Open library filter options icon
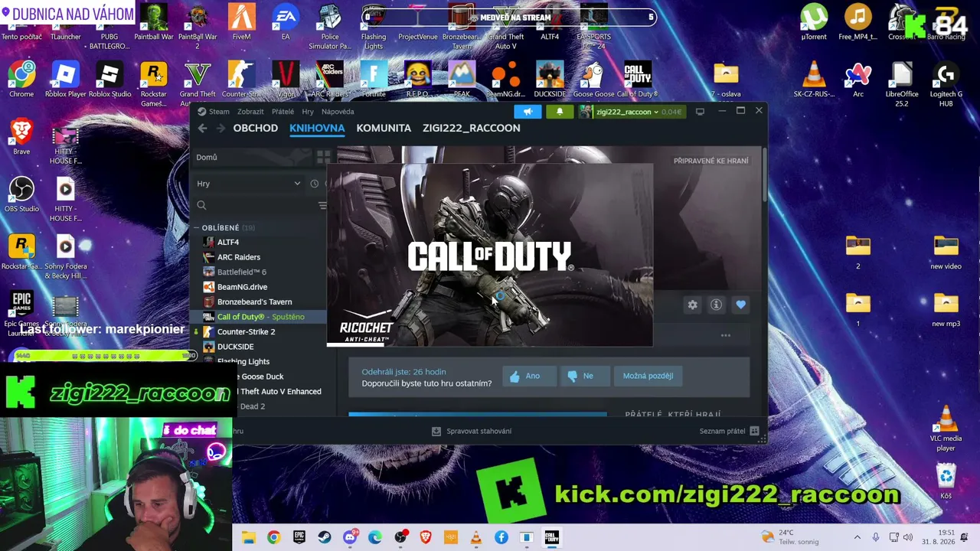The width and height of the screenshot is (980, 551). 322,205
